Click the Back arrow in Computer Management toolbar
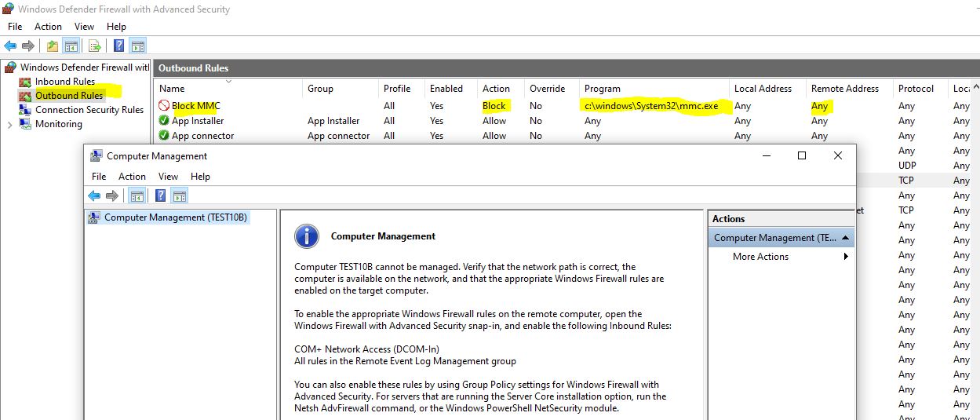 [x=94, y=195]
